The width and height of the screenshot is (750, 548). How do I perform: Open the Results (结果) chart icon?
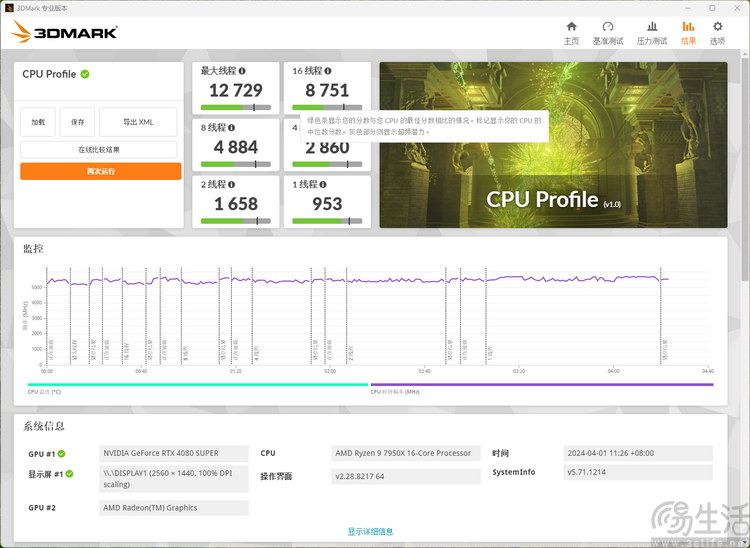688,27
